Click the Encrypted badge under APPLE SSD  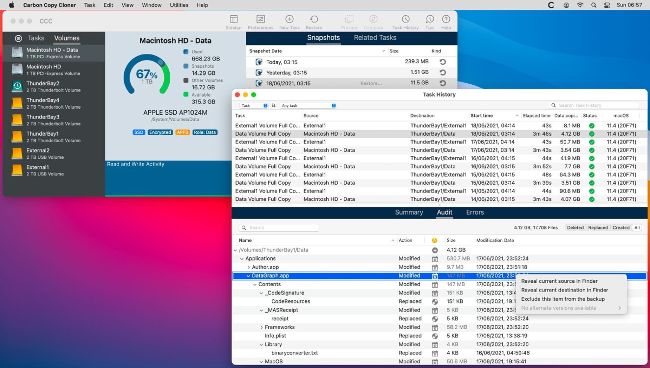pyautogui.click(x=160, y=132)
